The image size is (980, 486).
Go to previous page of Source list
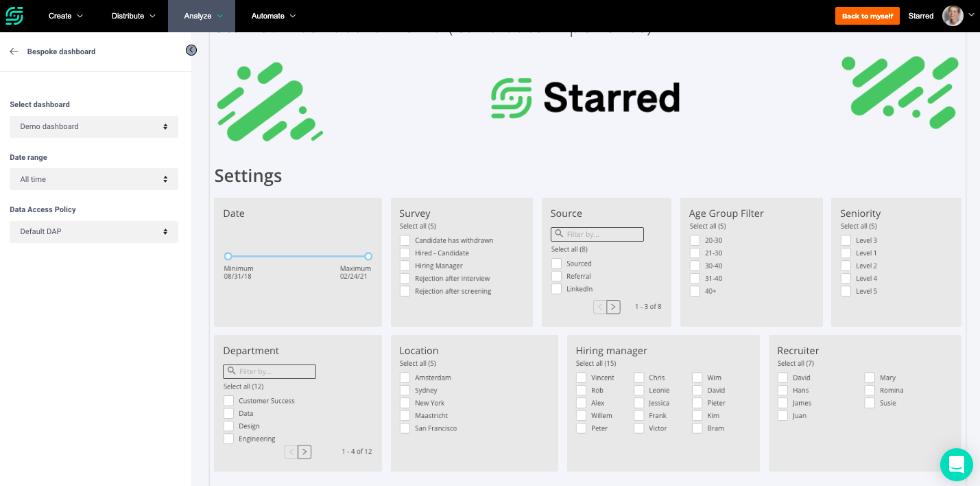[x=600, y=307]
